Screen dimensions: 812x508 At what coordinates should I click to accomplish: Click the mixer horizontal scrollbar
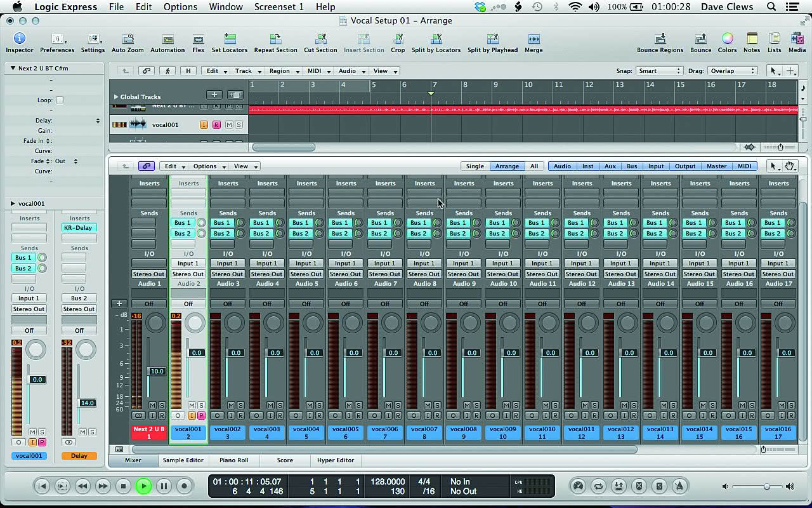383,450
